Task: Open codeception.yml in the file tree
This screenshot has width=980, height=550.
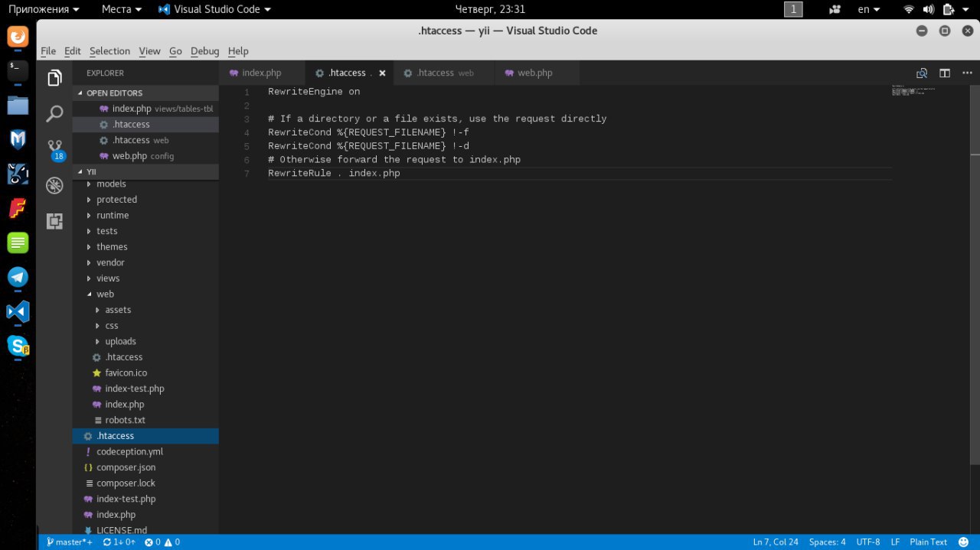Action: [145, 452]
